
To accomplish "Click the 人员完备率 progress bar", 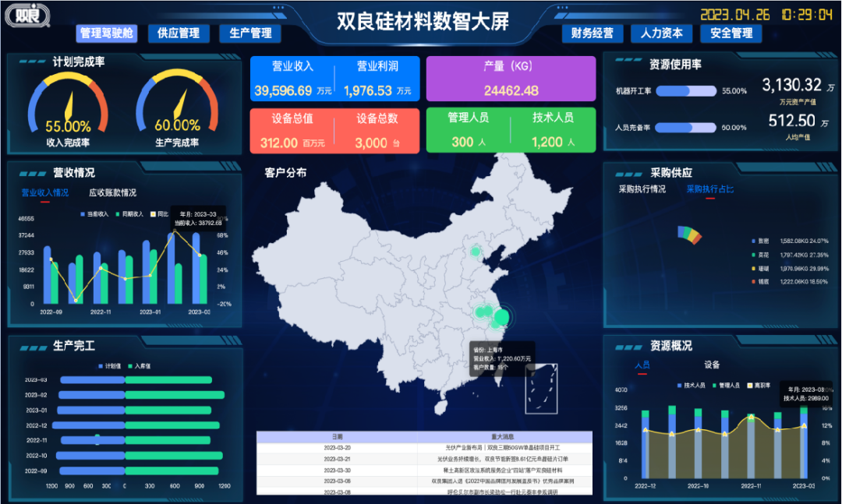I will pos(686,128).
